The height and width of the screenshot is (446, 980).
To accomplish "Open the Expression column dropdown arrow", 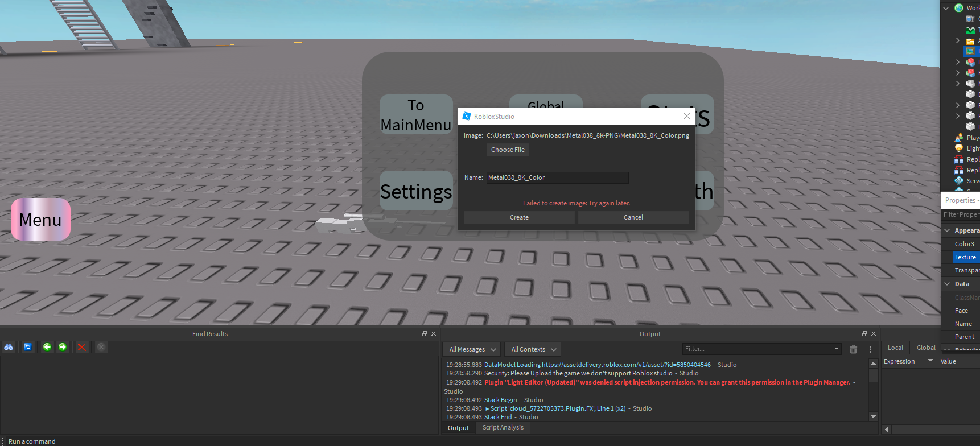I will [x=930, y=361].
